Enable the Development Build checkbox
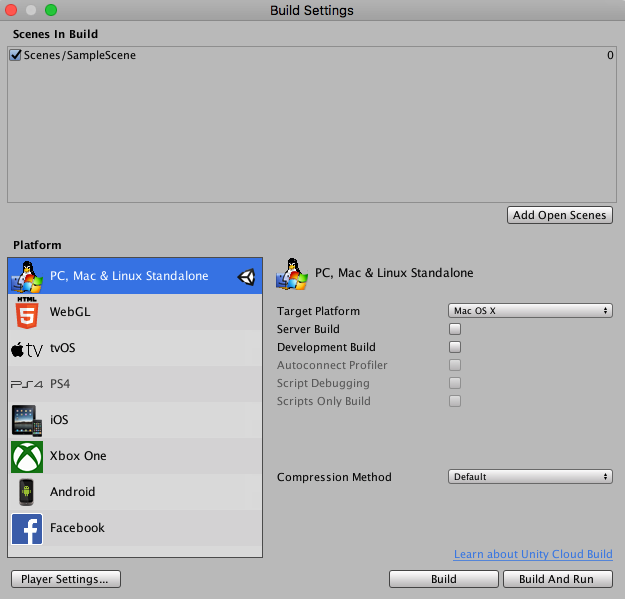Screen dimensions: 625x599 pos(455,347)
